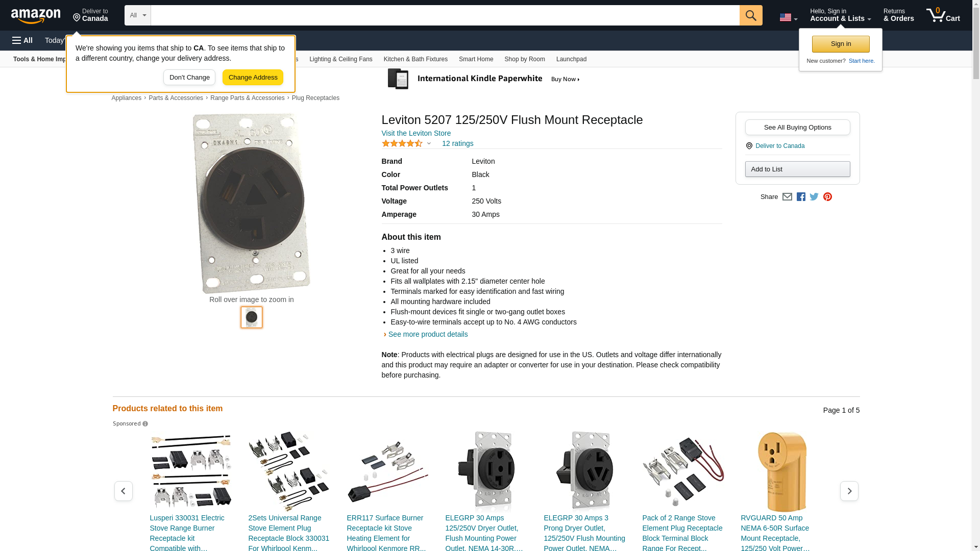980x551 pixels.
Task: Share product on Pinterest
Action: (827, 197)
